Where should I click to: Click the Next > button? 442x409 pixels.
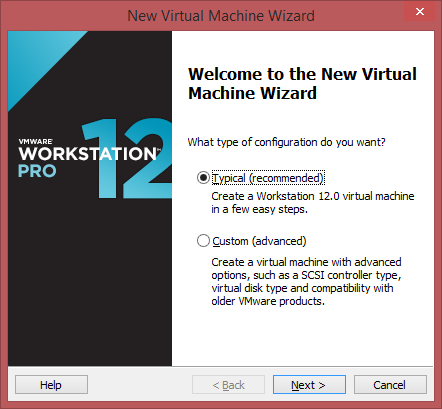click(309, 385)
